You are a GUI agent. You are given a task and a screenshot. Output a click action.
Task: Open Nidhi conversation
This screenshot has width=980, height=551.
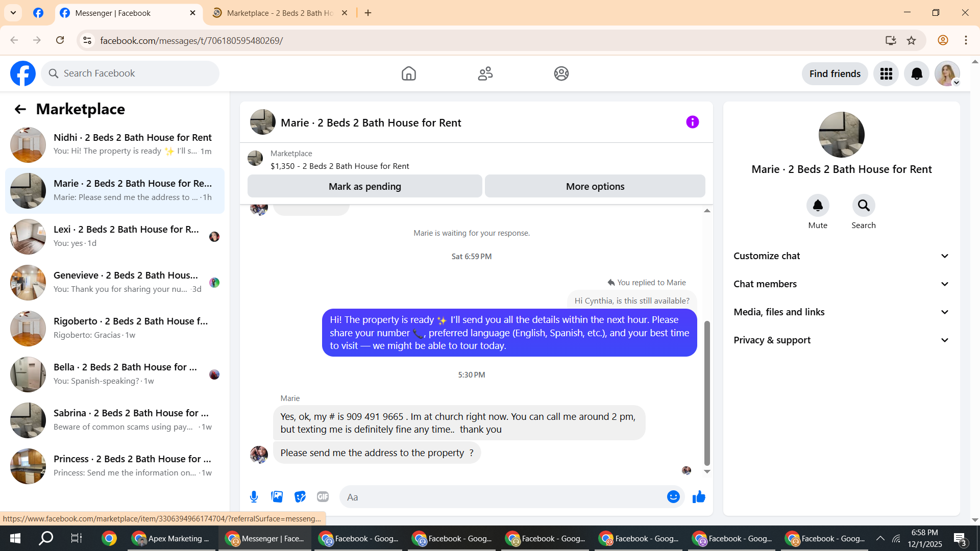pos(115,144)
